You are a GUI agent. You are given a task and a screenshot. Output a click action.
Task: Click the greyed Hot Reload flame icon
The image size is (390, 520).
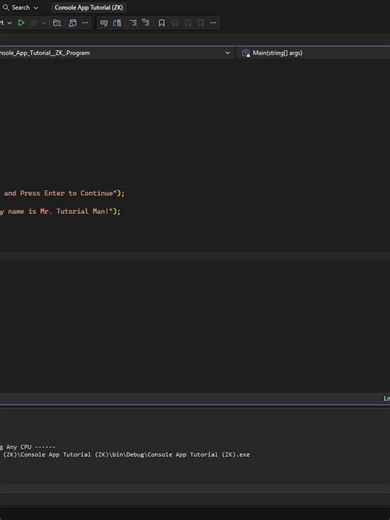(33, 23)
